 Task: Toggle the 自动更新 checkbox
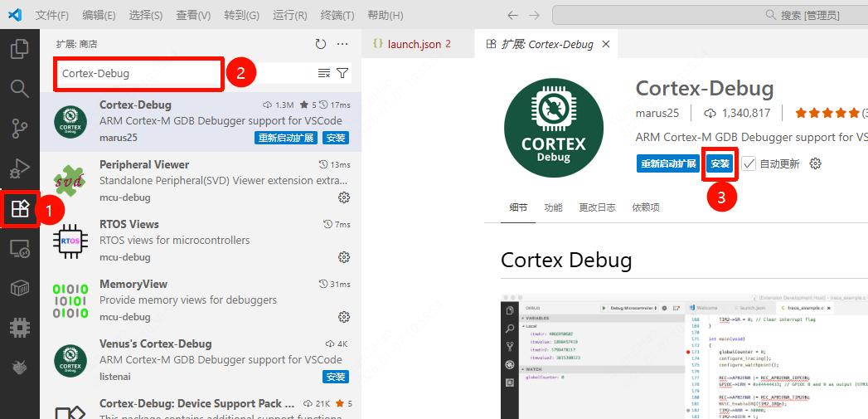749,163
